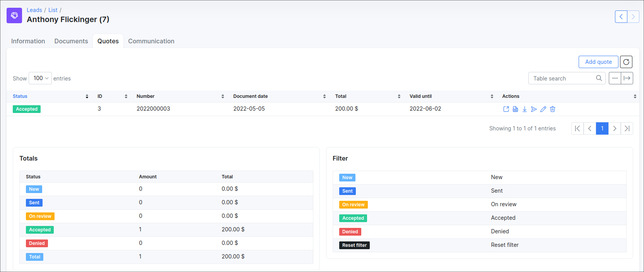The image size is (644, 272).
Task: Filter quotes by On review status
Action: click(x=353, y=205)
